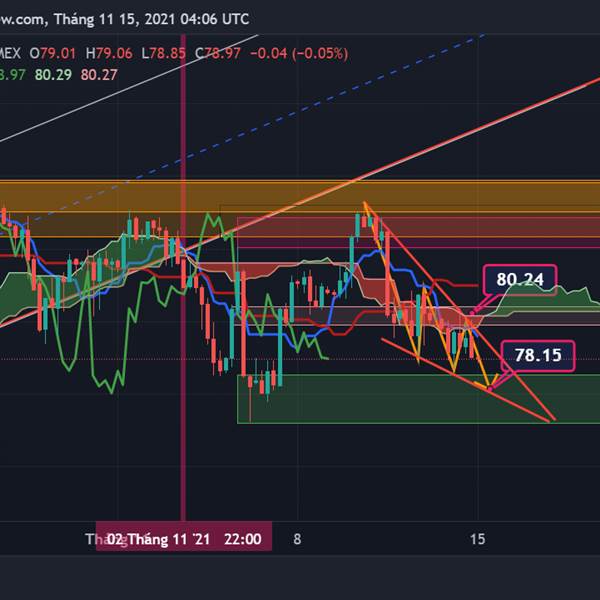The image size is (600, 600).
Task: Click the time axis label 8
Action: pyautogui.click(x=297, y=539)
